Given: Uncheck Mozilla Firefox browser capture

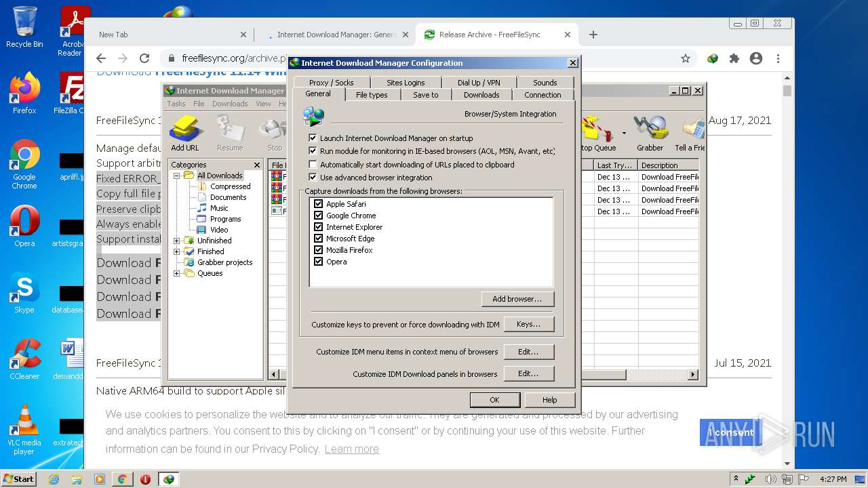Looking at the screenshot, I should coord(318,250).
